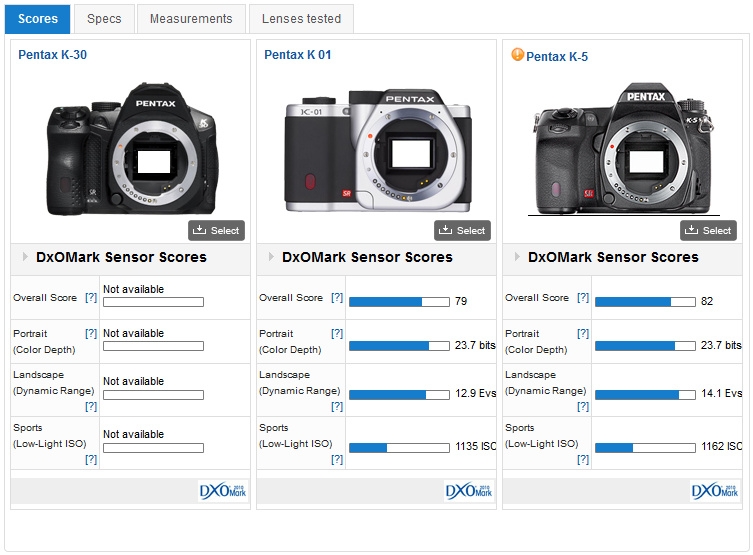Open Landscape Dynamic Range help for Pentax K 01
753x555 pixels.
pos(337,407)
